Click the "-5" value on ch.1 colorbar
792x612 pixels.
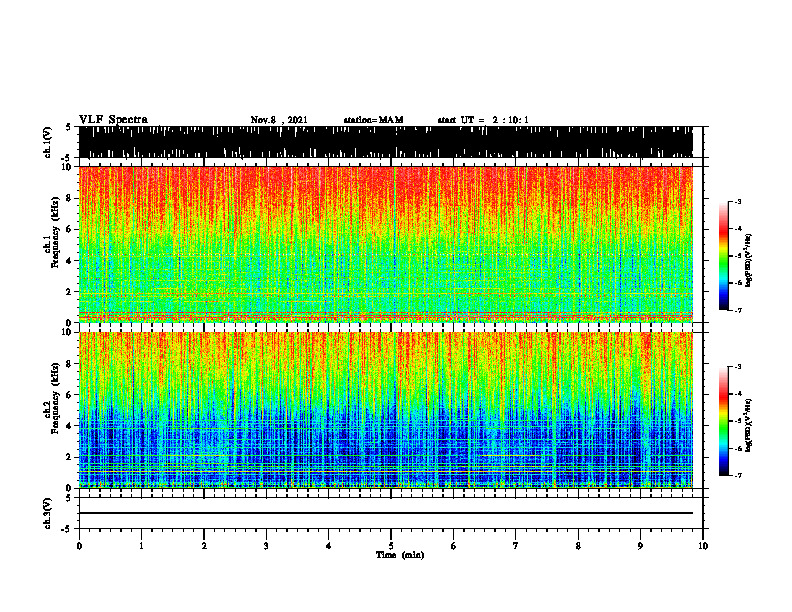coord(738,256)
